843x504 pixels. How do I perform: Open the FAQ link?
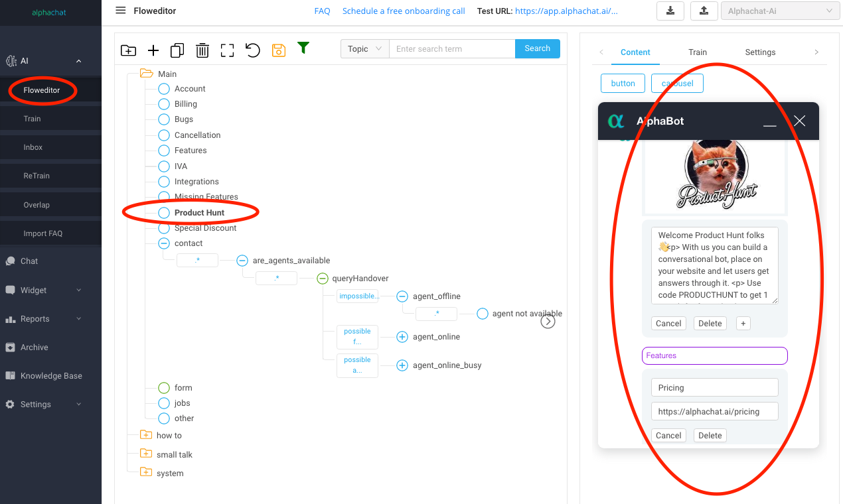[322, 11]
